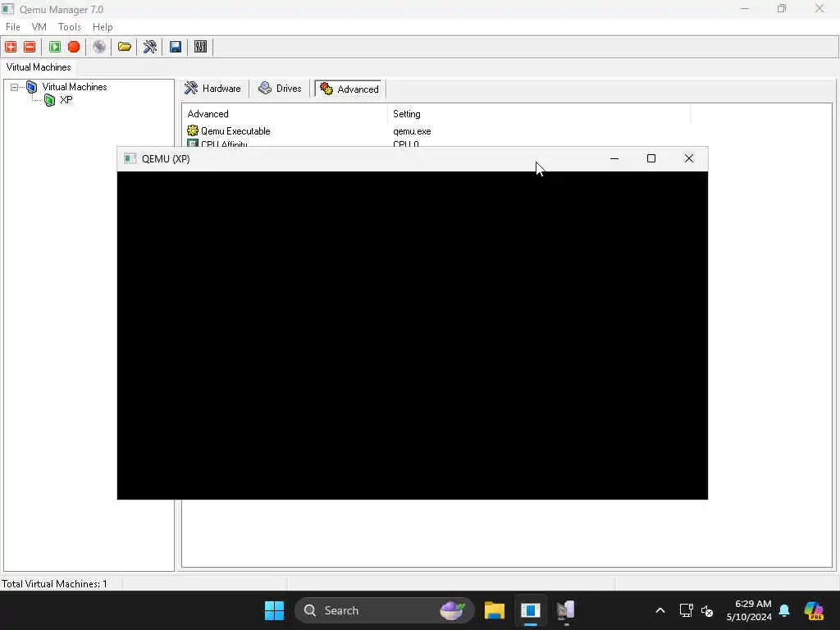Click the QEMU (XP) window title bar icon
The width and height of the screenshot is (840, 630).
click(130, 158)
